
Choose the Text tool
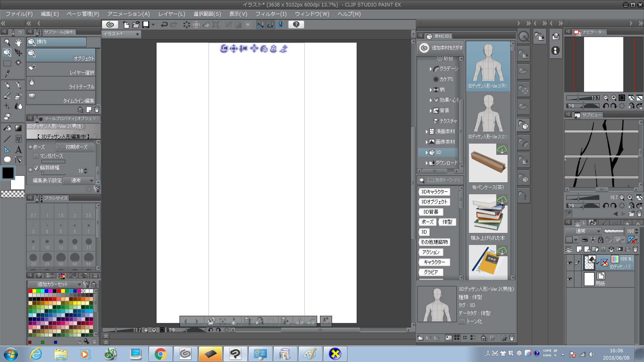point(19,149)
